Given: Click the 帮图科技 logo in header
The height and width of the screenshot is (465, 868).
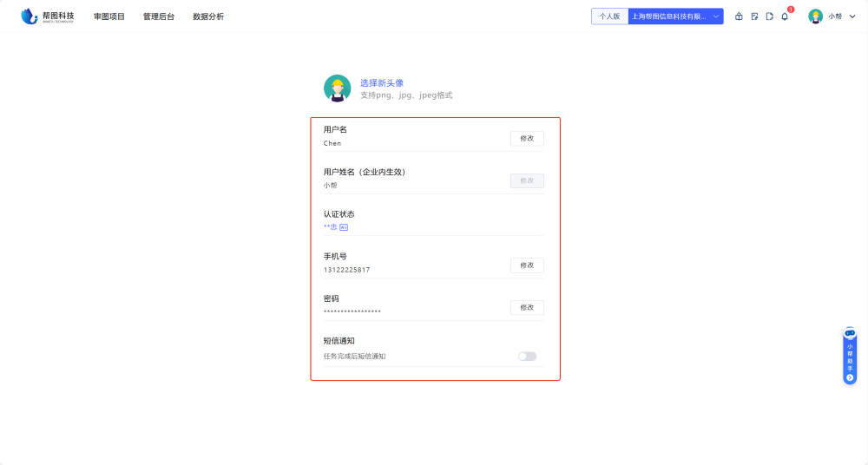Looking at the screenshot, I should (x=48, y=16).
